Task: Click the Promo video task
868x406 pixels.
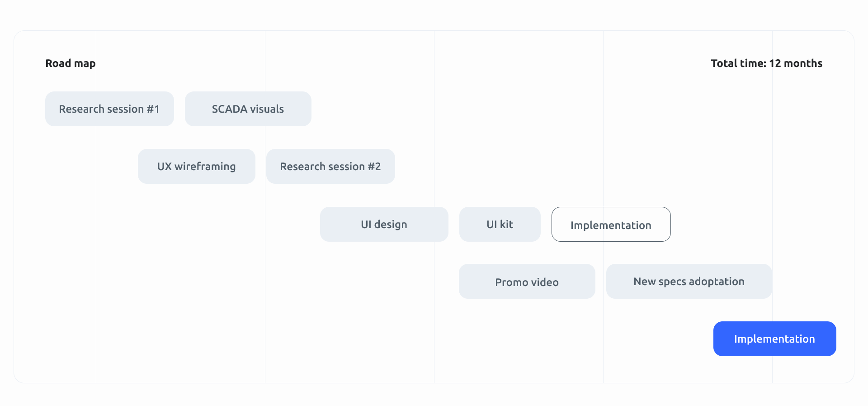Action: pos(527,282)
